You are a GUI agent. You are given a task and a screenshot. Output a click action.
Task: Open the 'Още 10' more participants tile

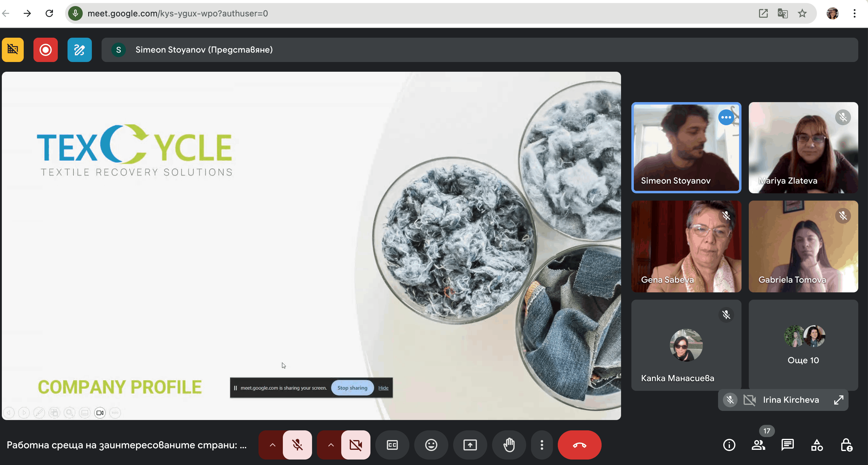[803, 345]
